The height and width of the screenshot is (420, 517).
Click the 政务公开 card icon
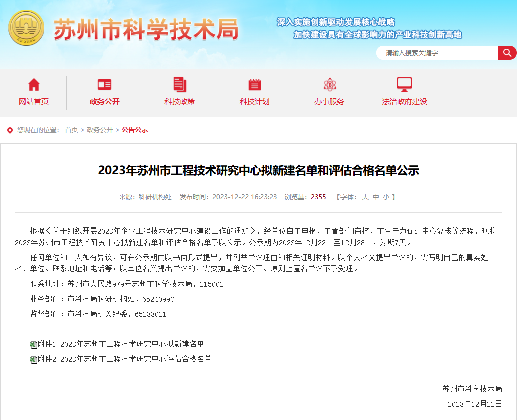104,84
